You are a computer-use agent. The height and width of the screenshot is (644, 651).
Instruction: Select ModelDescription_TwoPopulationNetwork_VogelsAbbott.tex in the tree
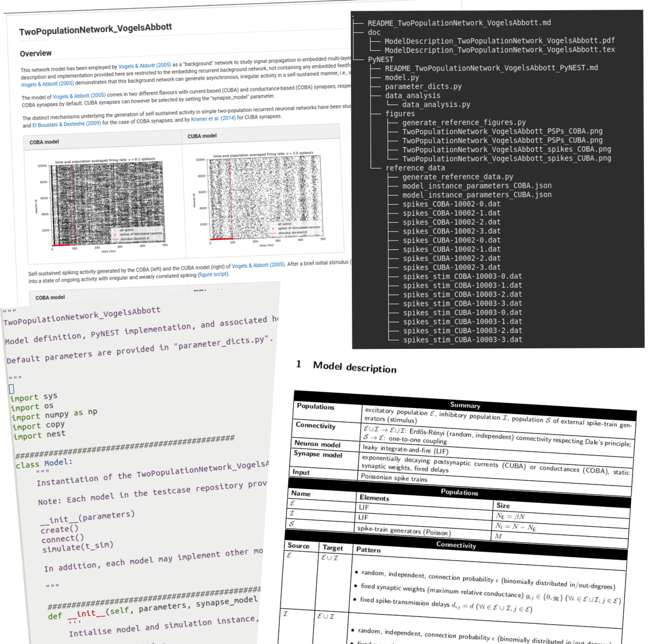pyautogui.click(x=500, y=49)
